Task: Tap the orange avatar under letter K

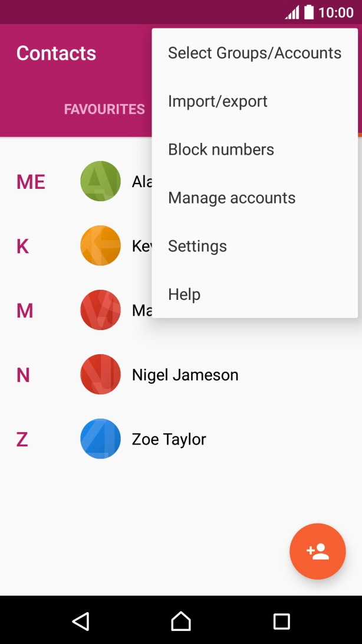Action: click(100, 246)
